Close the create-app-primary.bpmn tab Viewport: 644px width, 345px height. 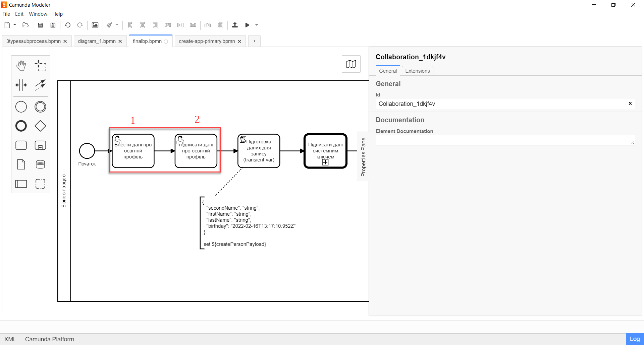point(239,42)
